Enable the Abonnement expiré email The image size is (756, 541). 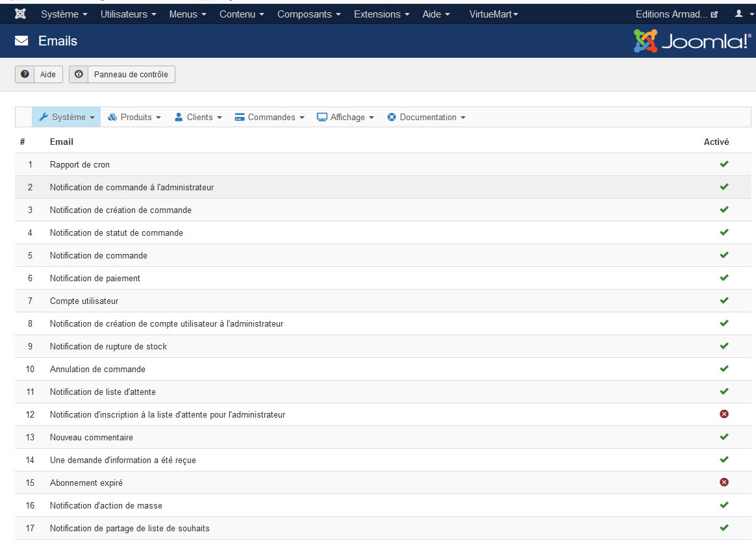[x=724, y=482]
